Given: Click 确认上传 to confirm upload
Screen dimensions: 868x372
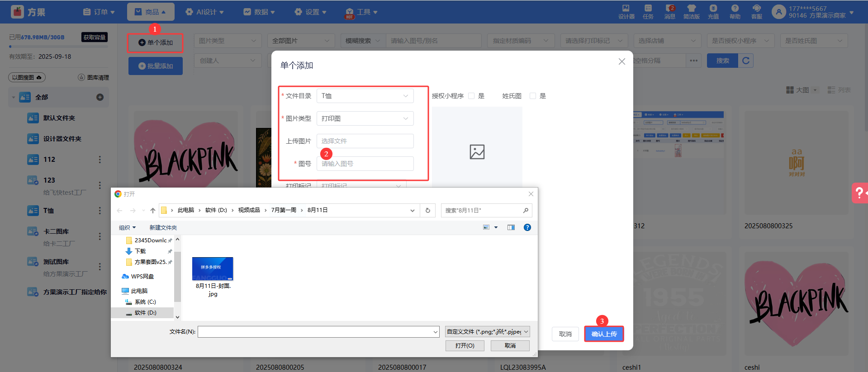Looking at the screenshot, I should point(604,334).
